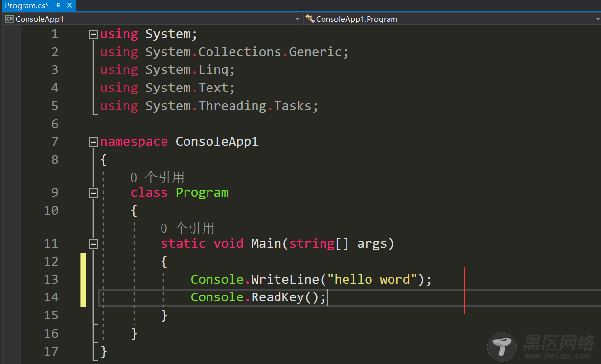Open the ConsoleApp1.Program type dropdown
The image size is (601, 364).
click(x=597, y=19)
